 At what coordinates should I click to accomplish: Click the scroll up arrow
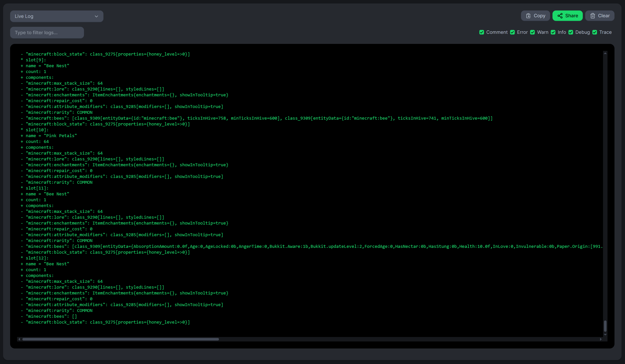605,53
